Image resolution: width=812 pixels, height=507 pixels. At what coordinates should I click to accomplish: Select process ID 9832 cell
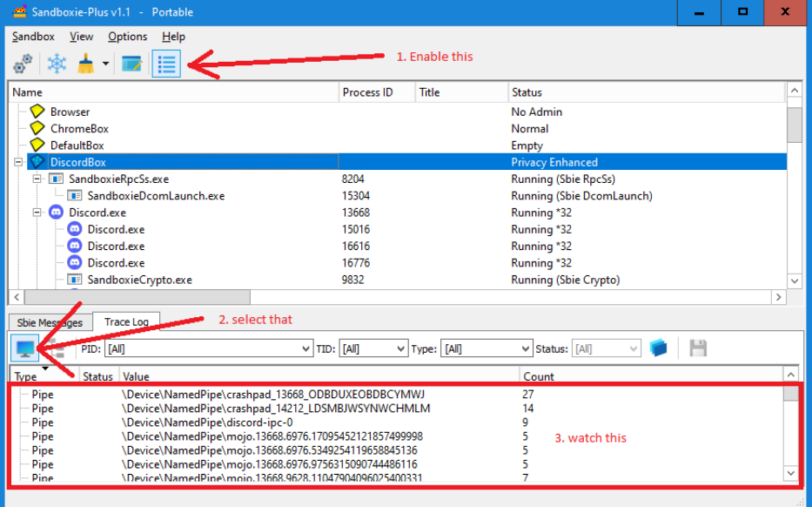pyautogui.click(x=352, y=280)
